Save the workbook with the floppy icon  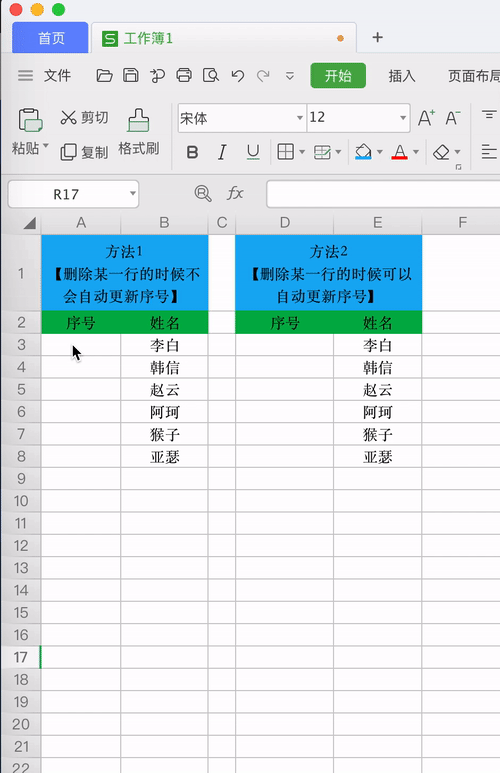(x=131, y=75)
